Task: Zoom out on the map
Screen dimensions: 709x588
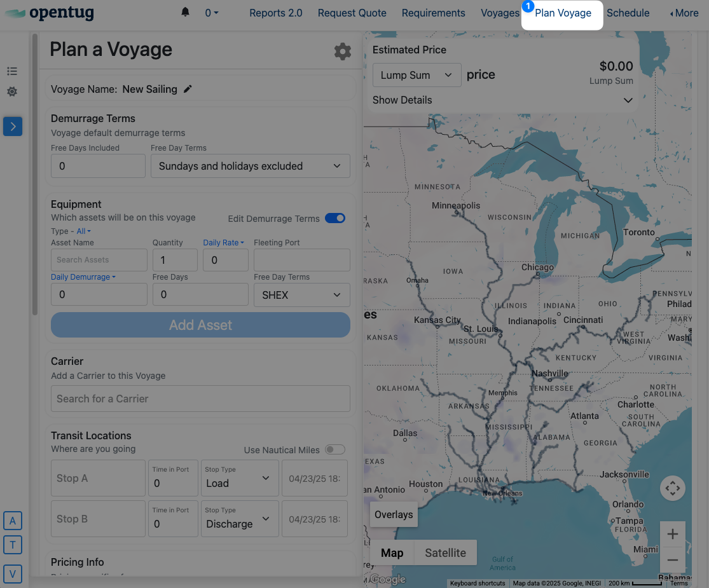Action: coord(672,560)
